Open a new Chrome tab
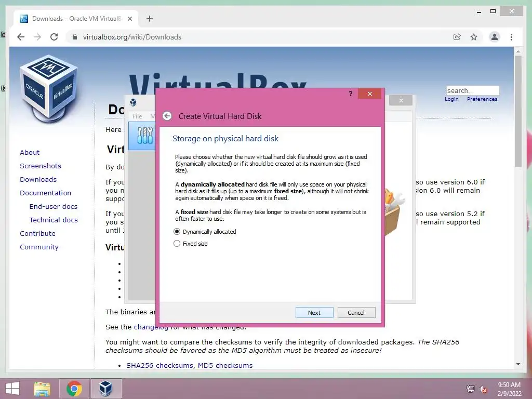Image resolution: width=532 pixels, height=399 pixels. coord(150,19)
